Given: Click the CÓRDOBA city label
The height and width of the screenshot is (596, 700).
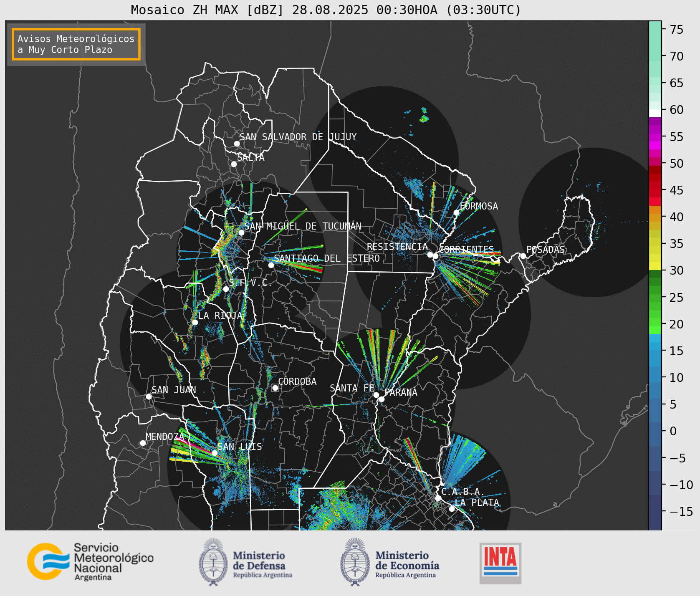Looking at the screenshot, I should tap(297, 381).
